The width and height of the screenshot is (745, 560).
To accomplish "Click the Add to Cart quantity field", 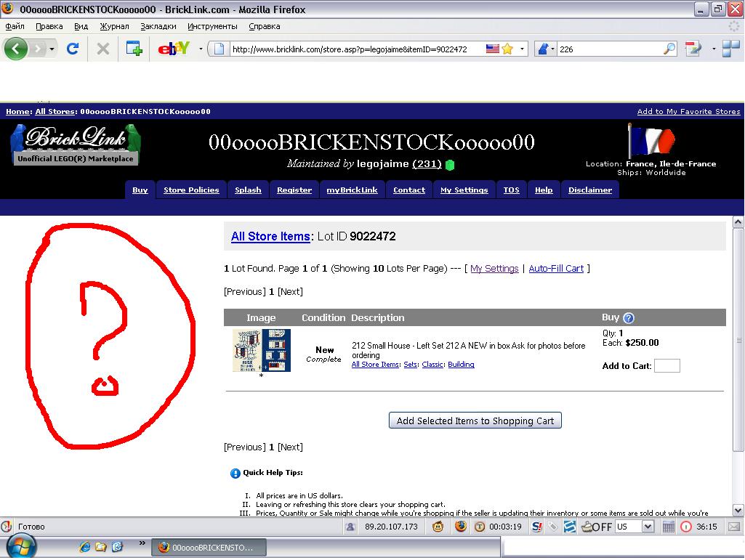I will [x=667, y=366].
